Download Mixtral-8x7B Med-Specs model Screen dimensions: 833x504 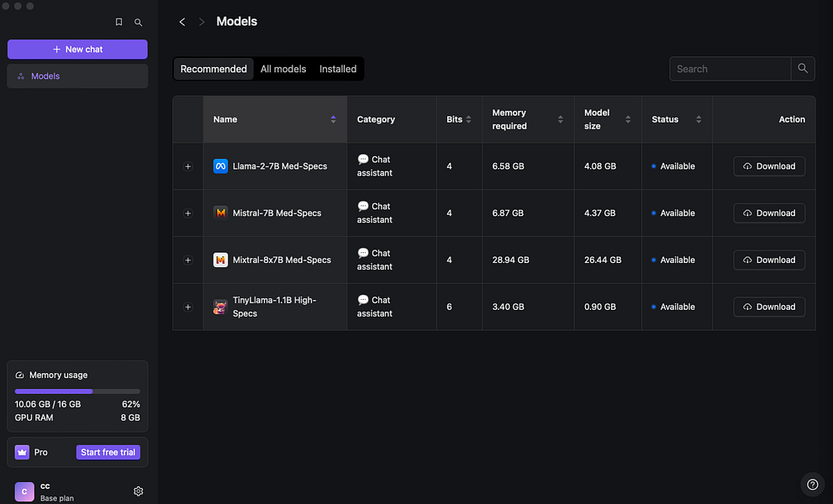click(x=769, y=260)
